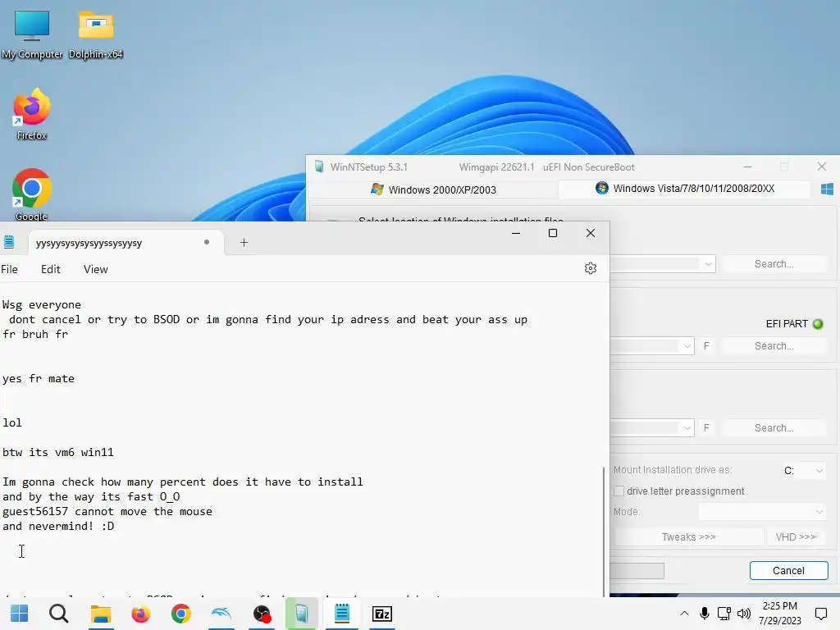840x630 pixels.
Task: Open Chrome from the taskbar
Action: [181, 614]
